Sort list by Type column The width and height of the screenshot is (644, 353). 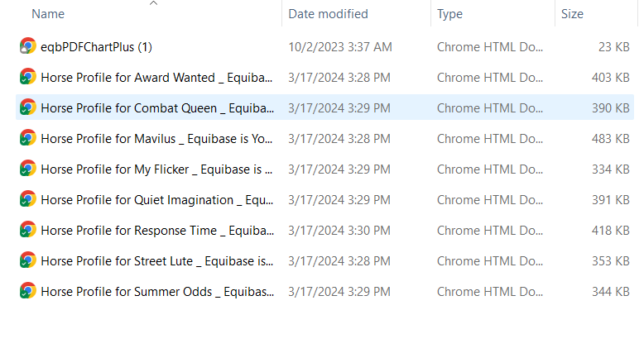pyautogui.click(x=449, y=14)
